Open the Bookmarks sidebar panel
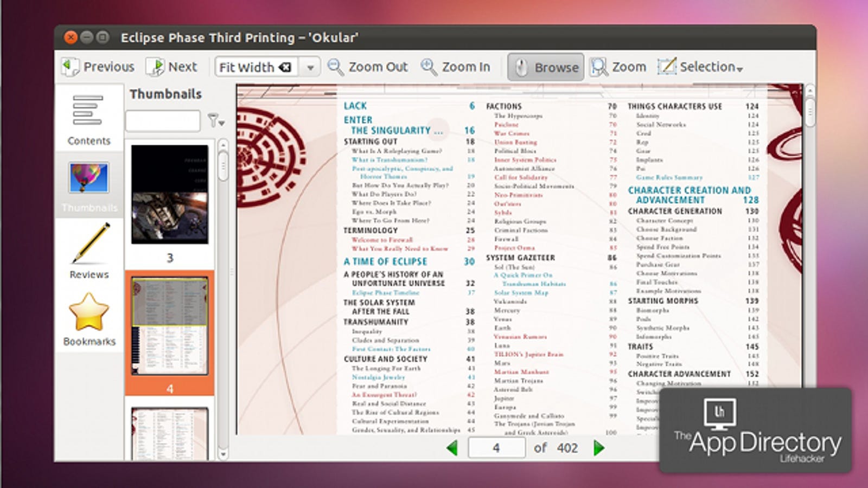 coord(89,320)
